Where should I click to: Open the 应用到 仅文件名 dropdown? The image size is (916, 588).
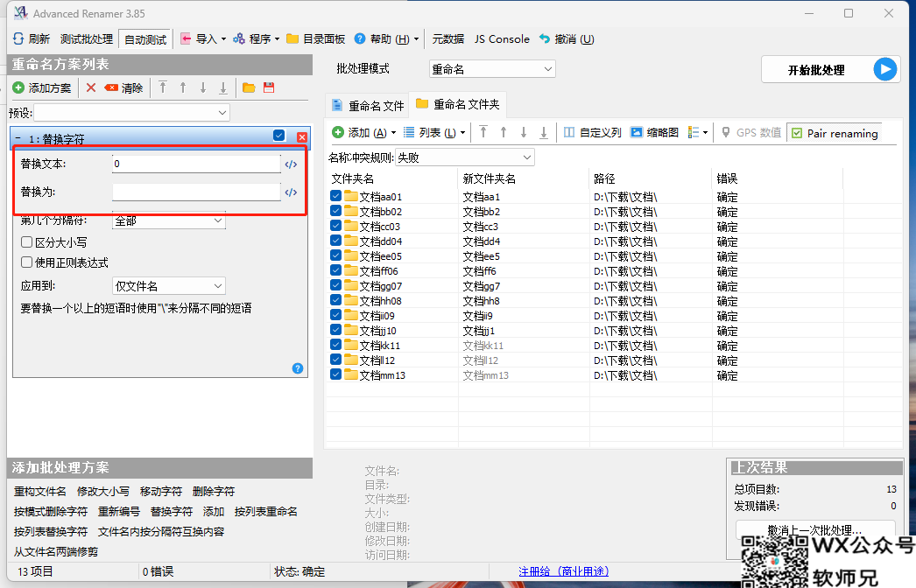(169, 286)
